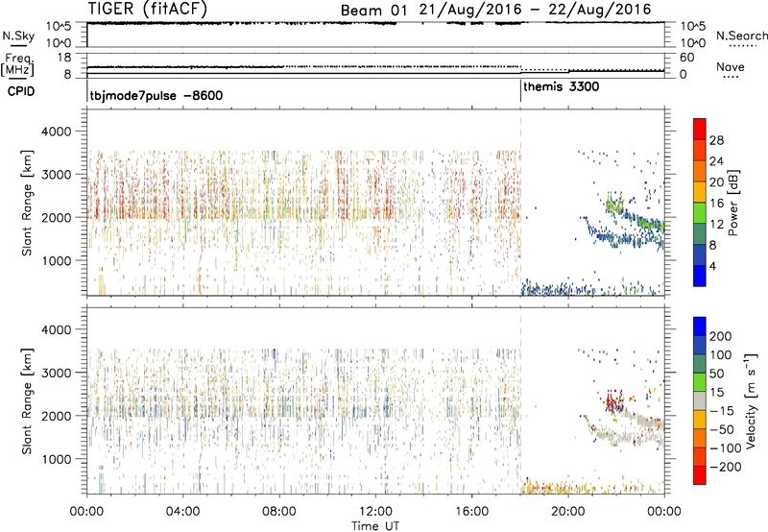
Task: Pick the light green power color between 12 and 16 dB
Action: pos(700,212)
